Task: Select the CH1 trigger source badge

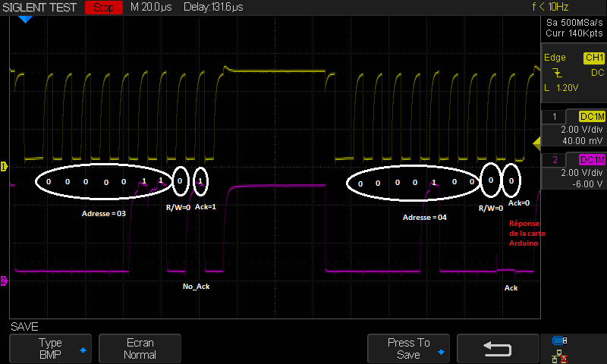Action: coord(593,58)
